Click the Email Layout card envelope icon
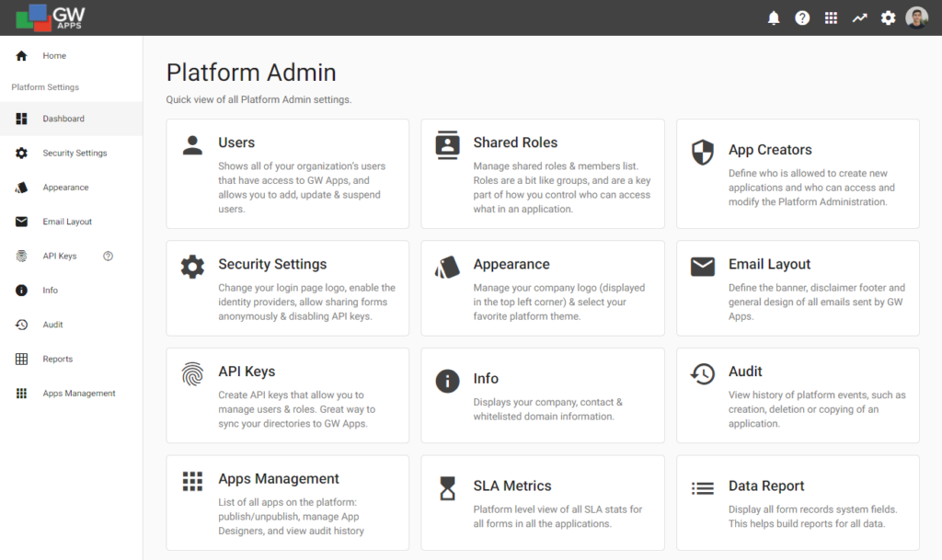 click(x=702, y=267)
